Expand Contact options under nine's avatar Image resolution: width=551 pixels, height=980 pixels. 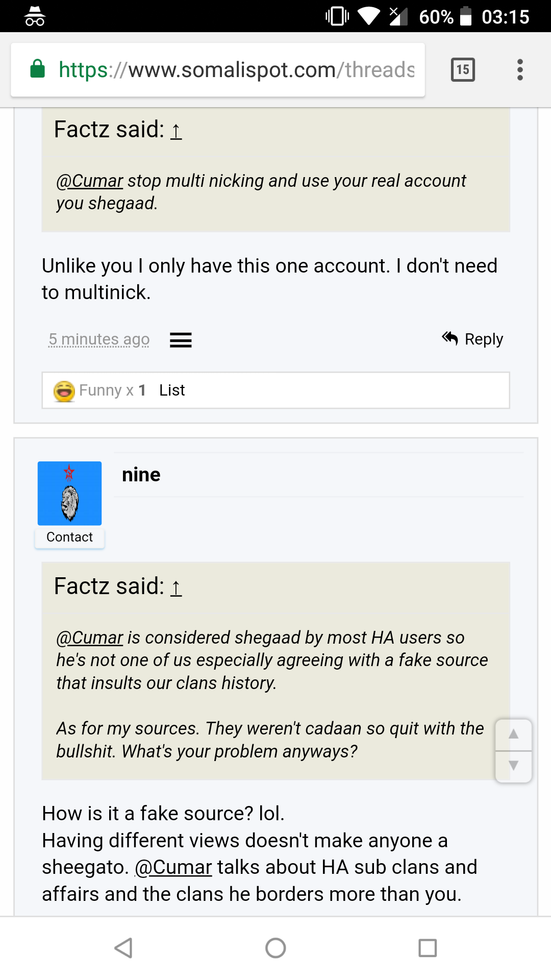(69, 537)
